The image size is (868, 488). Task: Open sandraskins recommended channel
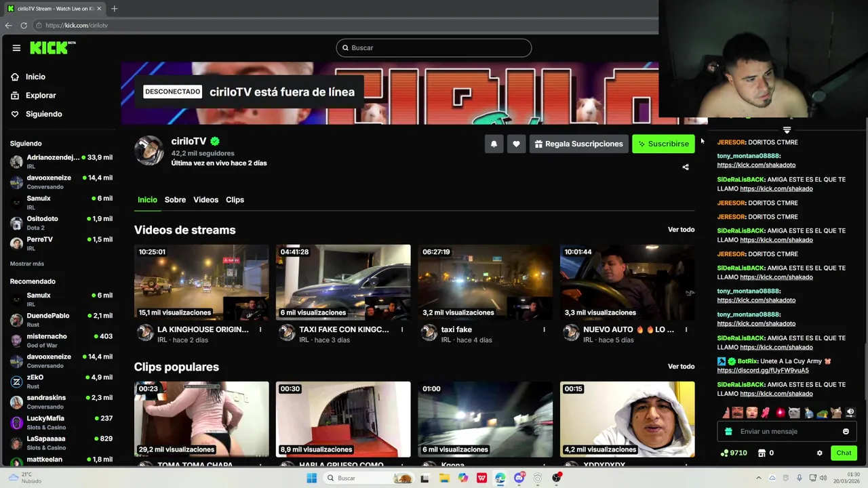click(61, 402)
